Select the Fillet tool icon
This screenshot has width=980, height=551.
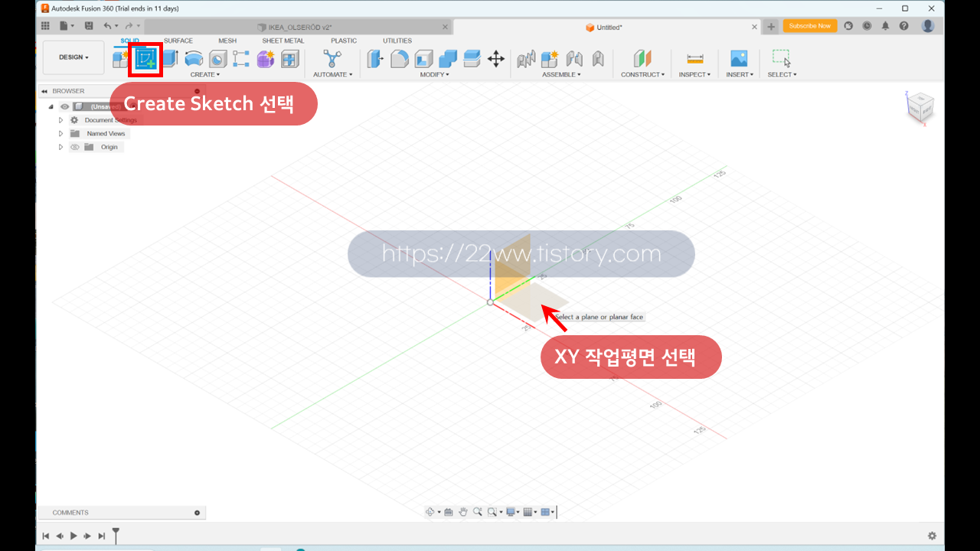[400, 59]
